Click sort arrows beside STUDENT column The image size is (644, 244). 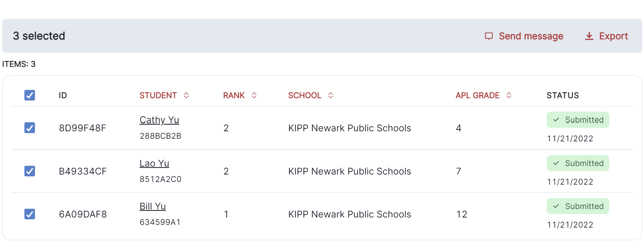(x=186, y=95)
